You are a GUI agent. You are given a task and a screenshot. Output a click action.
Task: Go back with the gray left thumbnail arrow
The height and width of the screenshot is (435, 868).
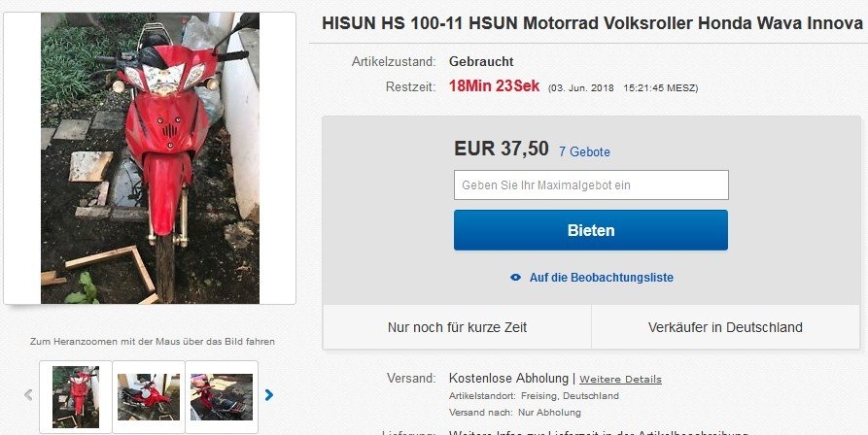click(28, 395)
